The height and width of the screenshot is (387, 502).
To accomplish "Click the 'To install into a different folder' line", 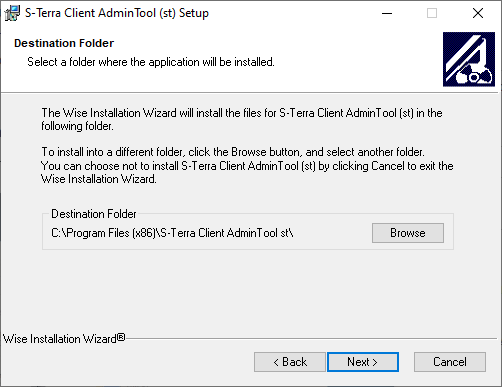I will [x=233, y=152].
